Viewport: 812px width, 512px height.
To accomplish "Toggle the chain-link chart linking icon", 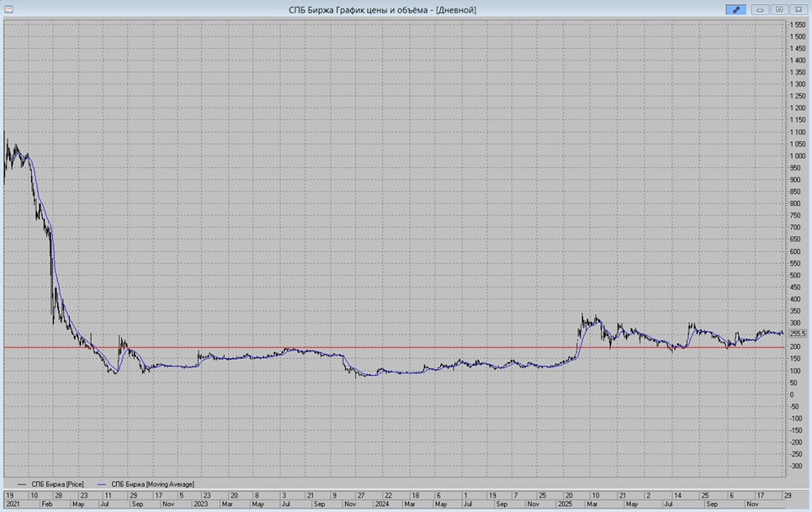I will tap(736, 9).
